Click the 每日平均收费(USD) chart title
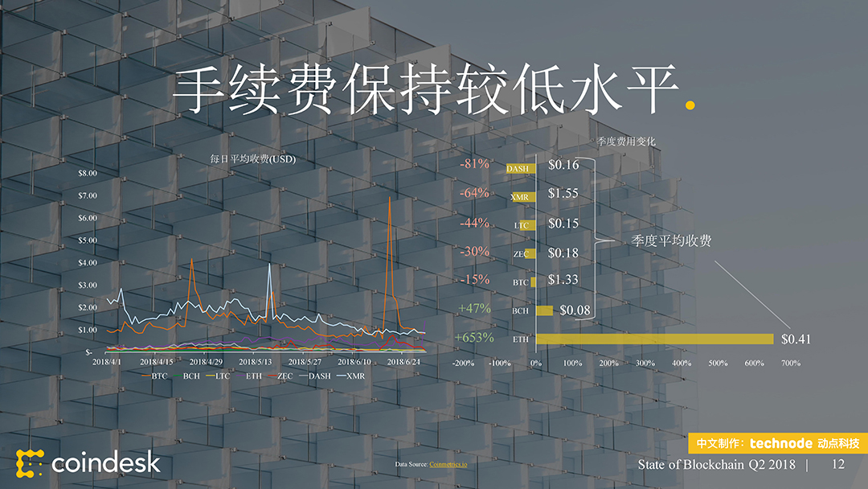Viewport: 868px width, 489px height. point(252,159)
